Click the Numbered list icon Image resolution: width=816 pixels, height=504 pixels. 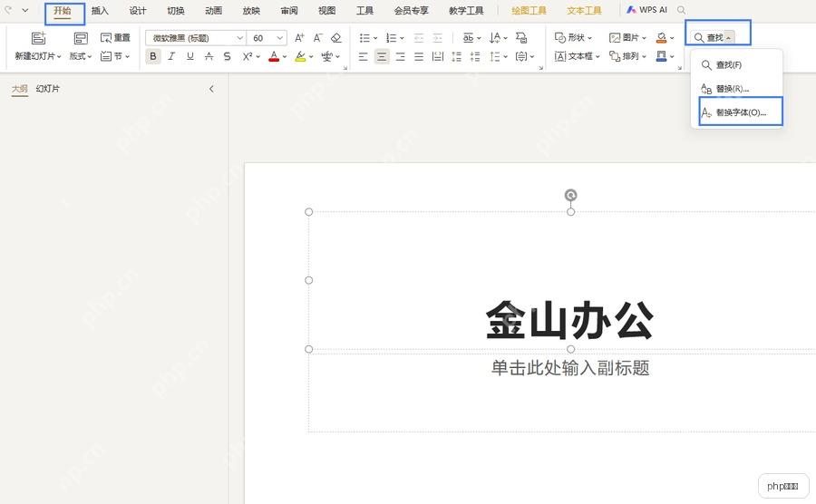tap(392, 38)
